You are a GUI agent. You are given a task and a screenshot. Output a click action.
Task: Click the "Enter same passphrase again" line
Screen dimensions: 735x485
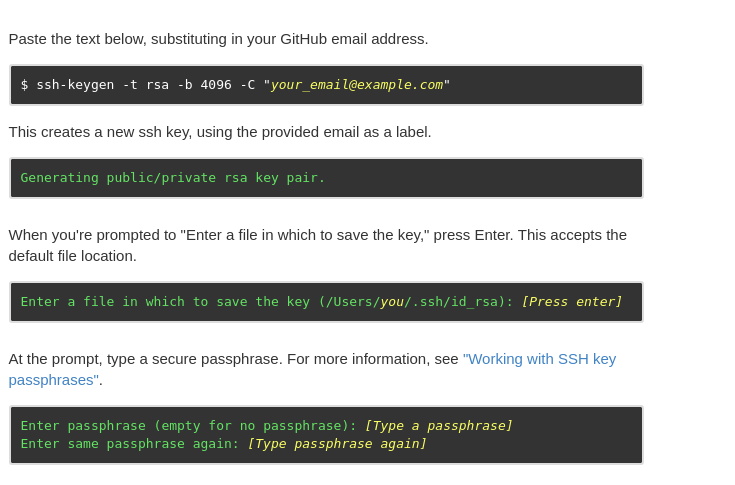(x=223, y=444)
